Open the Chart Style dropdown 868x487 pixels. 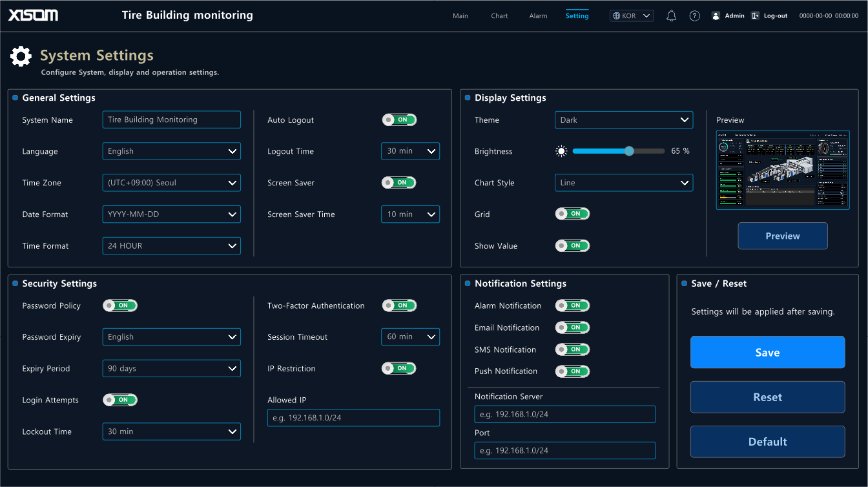point(624,183)
